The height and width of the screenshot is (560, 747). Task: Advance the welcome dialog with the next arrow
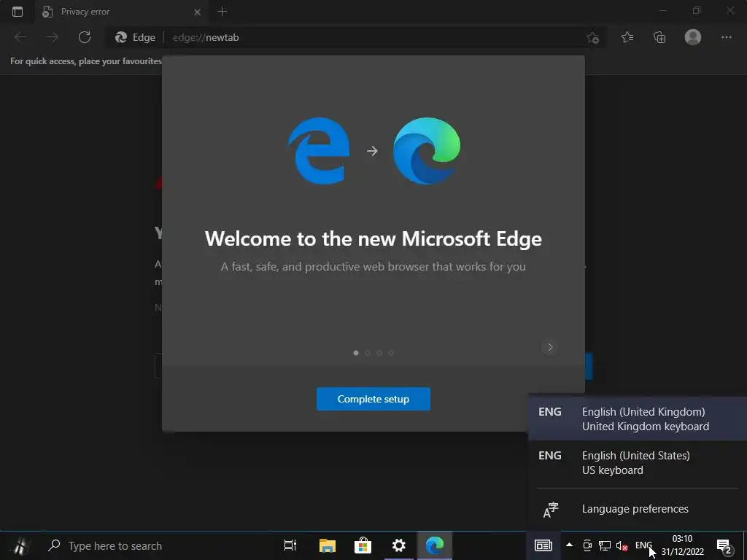pos(550,347)
